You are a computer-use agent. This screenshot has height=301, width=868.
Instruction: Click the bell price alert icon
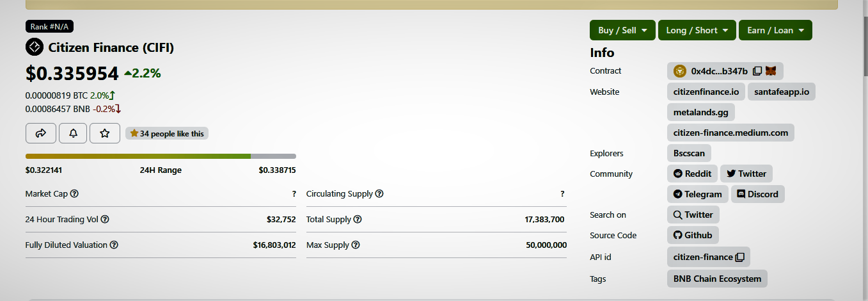click(73, 133)
